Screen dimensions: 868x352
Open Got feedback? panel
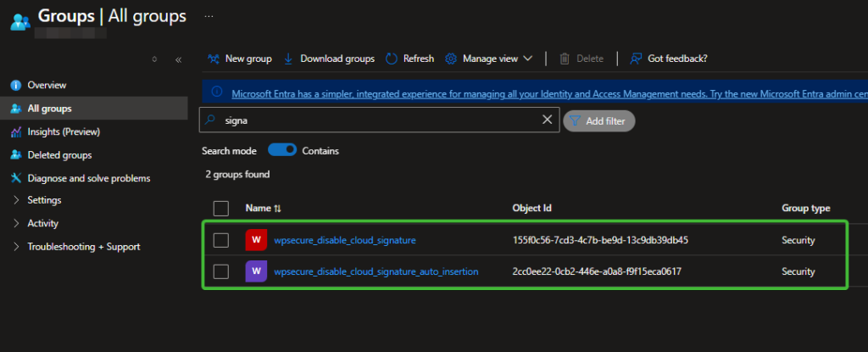pyautogui.click(x=669, y=59)
